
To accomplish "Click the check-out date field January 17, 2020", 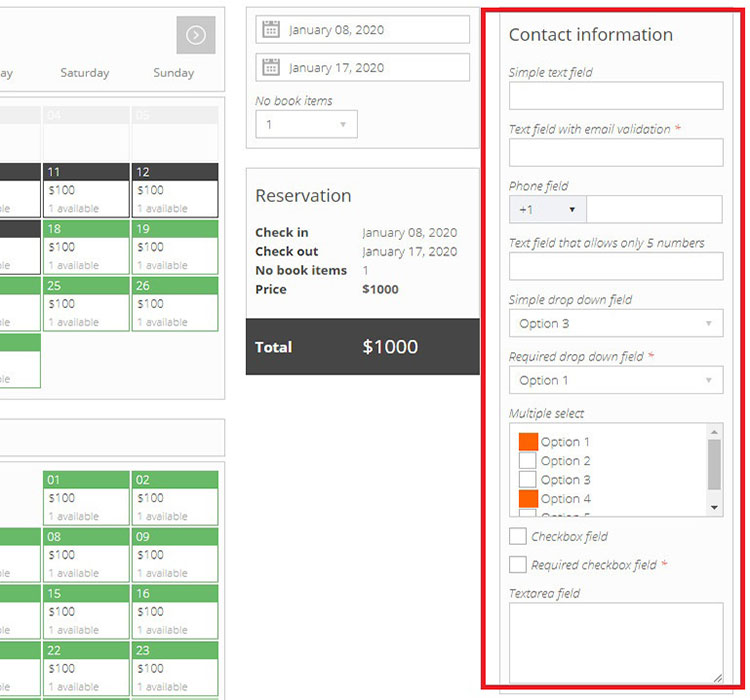I will click(363, 67).
